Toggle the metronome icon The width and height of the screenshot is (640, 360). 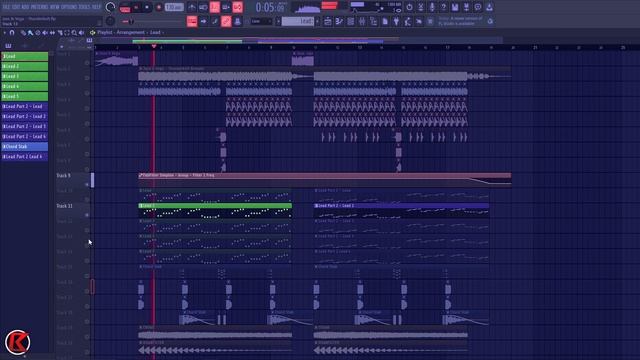point(192,7)
